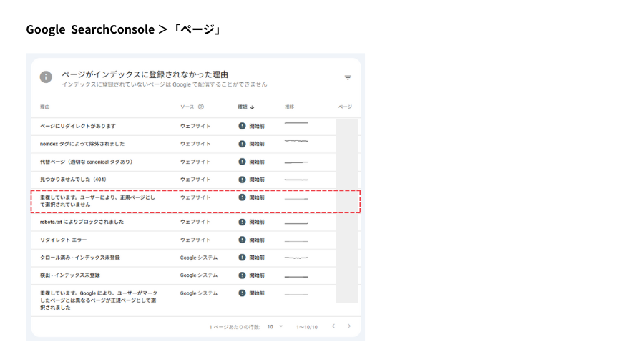This screenshot has height=362, width=644.
Task: Click status icon in noindex タグ row
Action: (242, 144)
